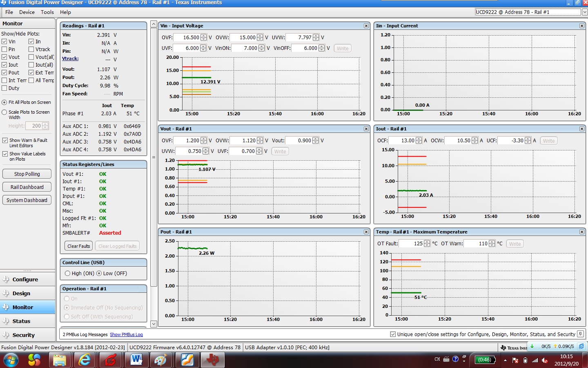The height and width of the screenshot is (368, 588).
Task: Open the Paint palette taskbar icon
Action: pyautogui.click(x=161, y=360)
